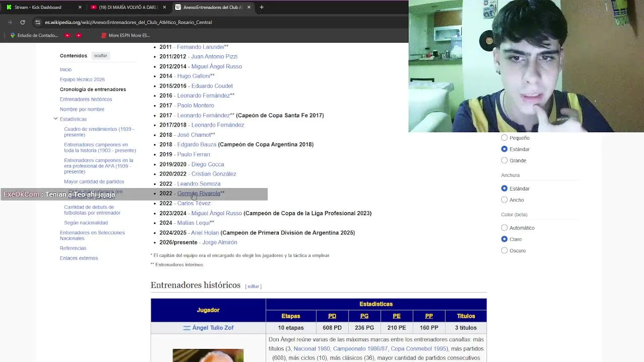Open Leandro Somoza link

tap(199, 184)
